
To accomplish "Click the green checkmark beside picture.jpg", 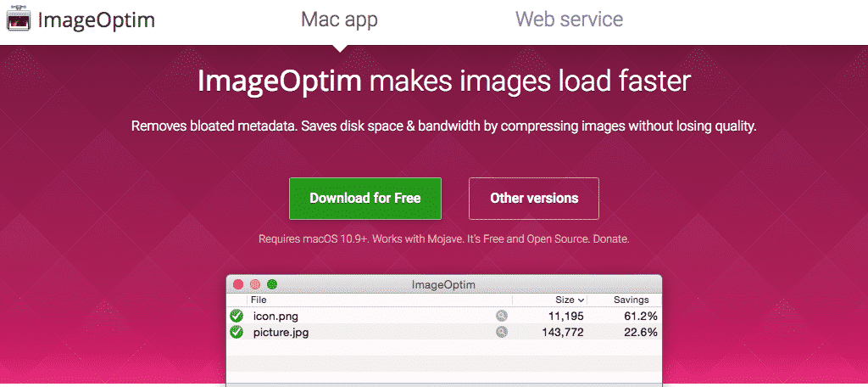I will pos(236,332).
